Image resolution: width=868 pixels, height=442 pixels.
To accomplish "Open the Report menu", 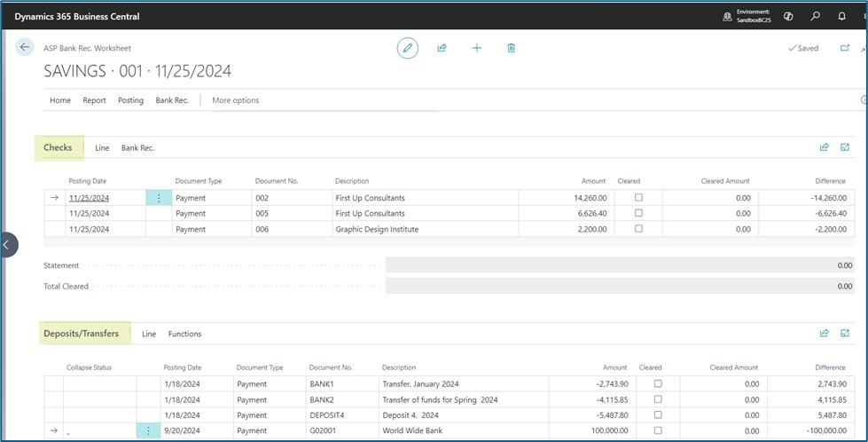I will tap(94, 100).
